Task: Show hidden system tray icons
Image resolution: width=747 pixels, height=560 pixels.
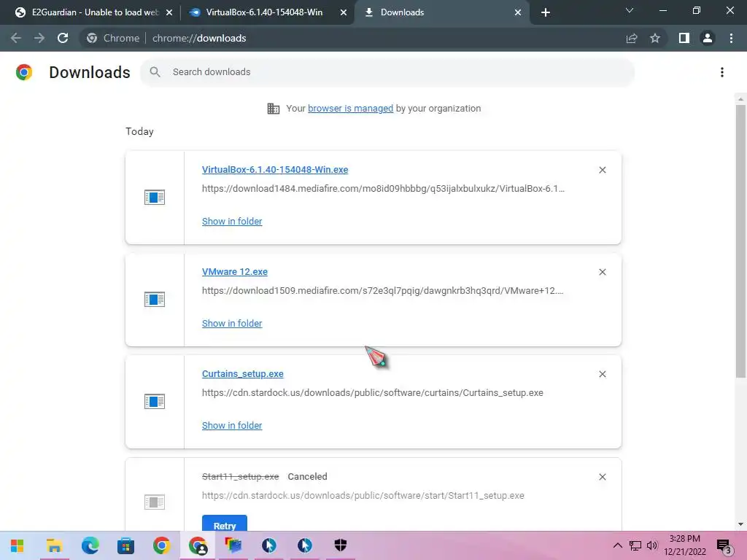Action: click(x=617, y=545)
